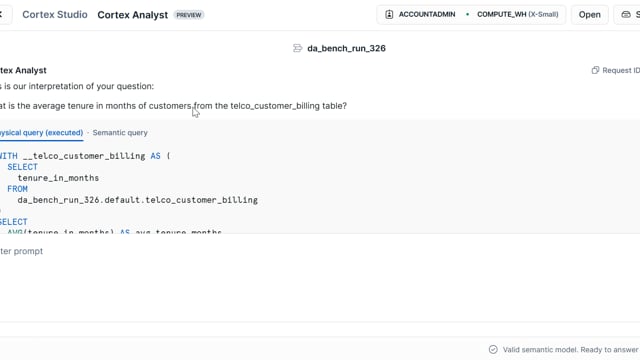640x360 pixels.
Task: Open the COMPUTE_WH (X-Small) warehouse selector
Action: (517, 14)
